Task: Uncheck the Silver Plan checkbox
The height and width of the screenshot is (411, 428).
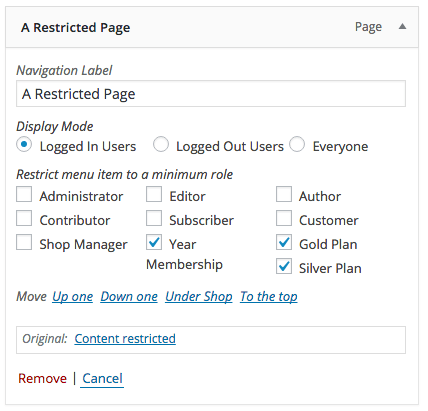Action: tap(284, 266)
